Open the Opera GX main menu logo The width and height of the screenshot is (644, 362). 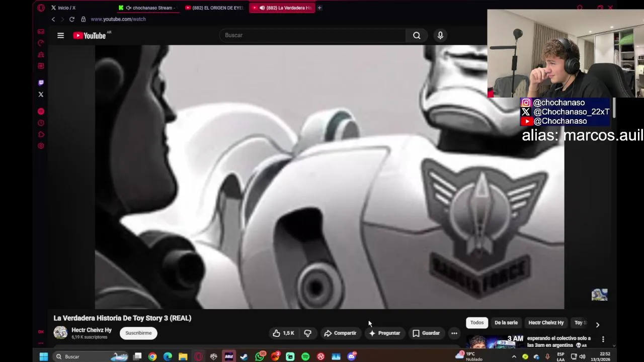click(x=41, y=8)
